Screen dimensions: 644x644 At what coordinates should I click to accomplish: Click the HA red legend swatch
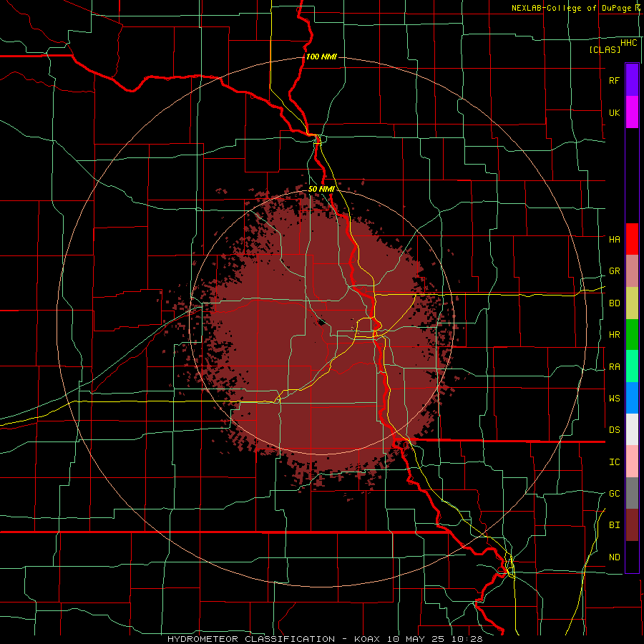click(x=632, y=239)
